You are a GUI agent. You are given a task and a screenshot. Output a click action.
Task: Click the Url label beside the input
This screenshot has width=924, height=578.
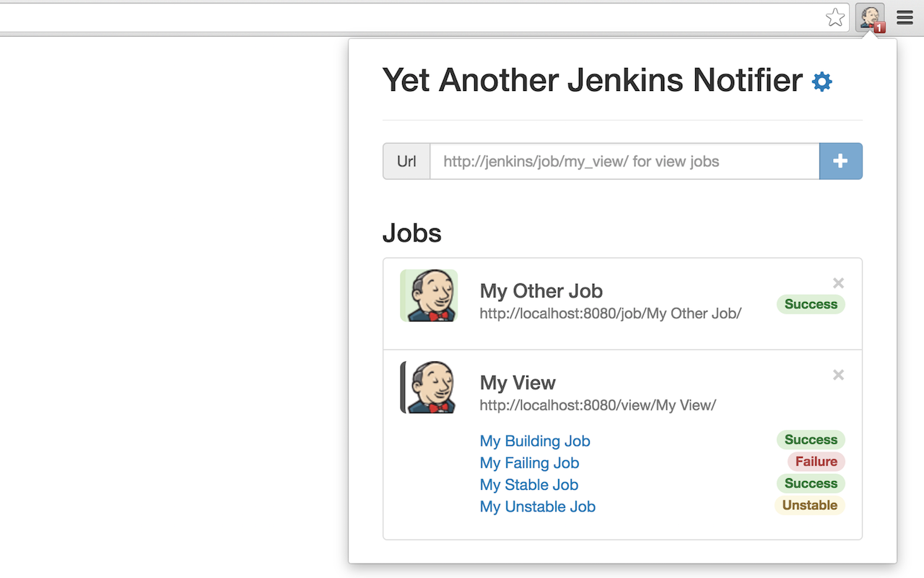tap(406, 161)
